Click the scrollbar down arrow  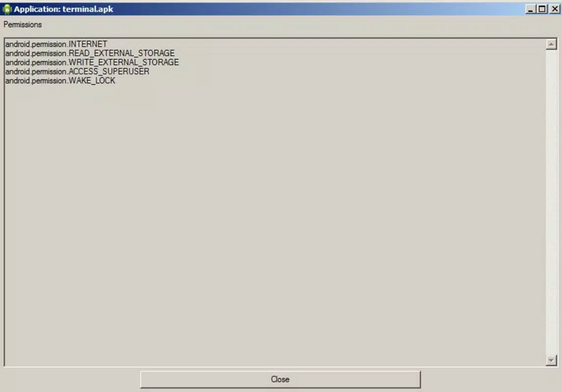pyautogui.click(x=551, y=360)
